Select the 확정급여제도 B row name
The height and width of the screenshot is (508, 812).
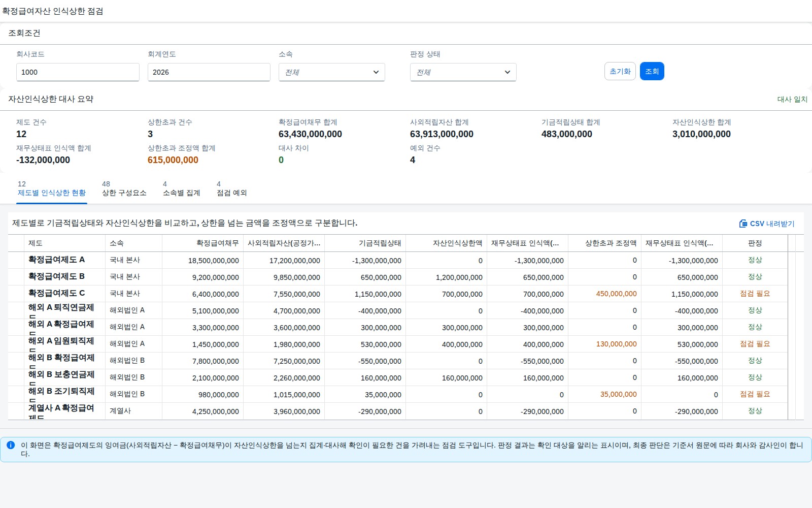click(x=56, y=276)
